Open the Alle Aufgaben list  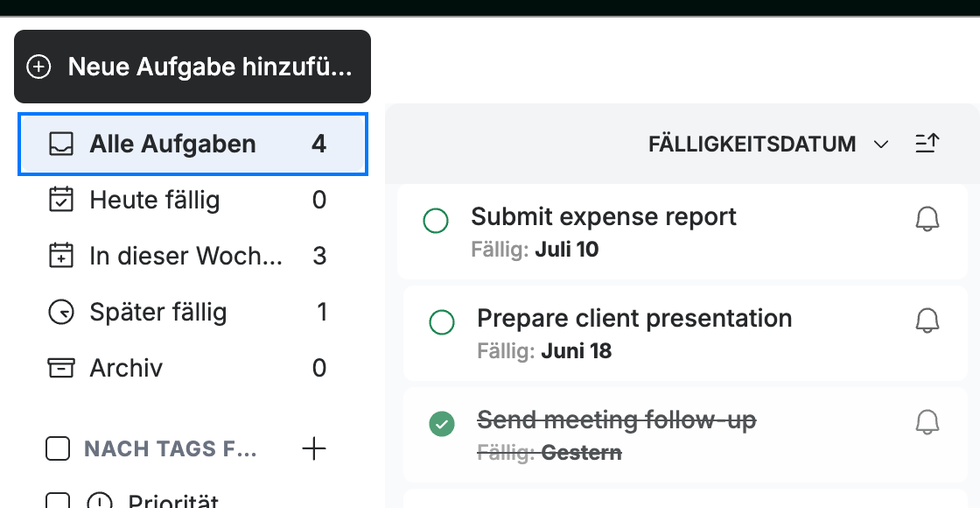tap(192, 145)
